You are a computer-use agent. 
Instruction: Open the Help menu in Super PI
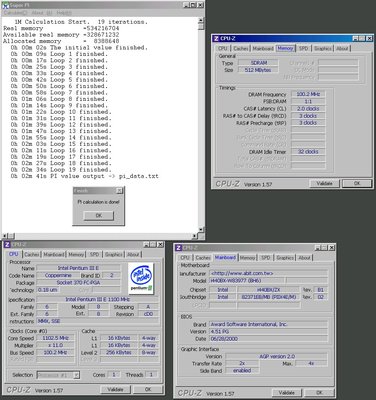tap(64, 13)
